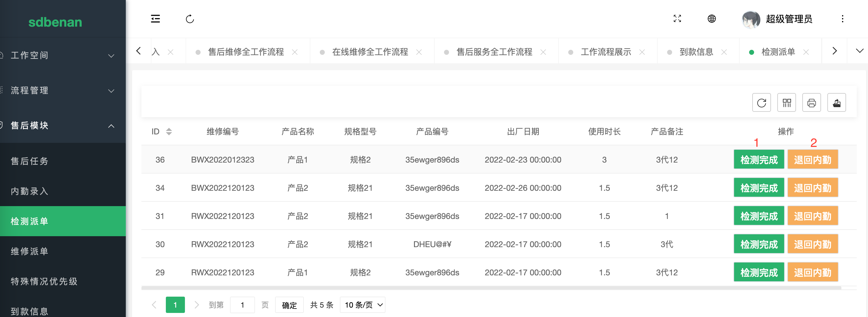Go to the next page arrow

[x=197, y=305]
